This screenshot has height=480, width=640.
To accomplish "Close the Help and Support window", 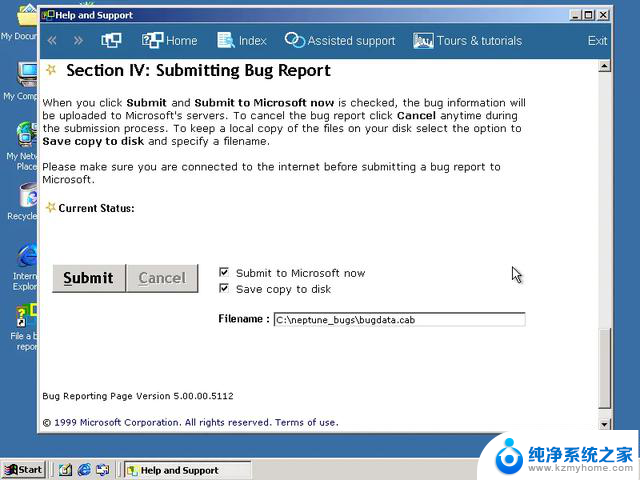I will (603, 16).
